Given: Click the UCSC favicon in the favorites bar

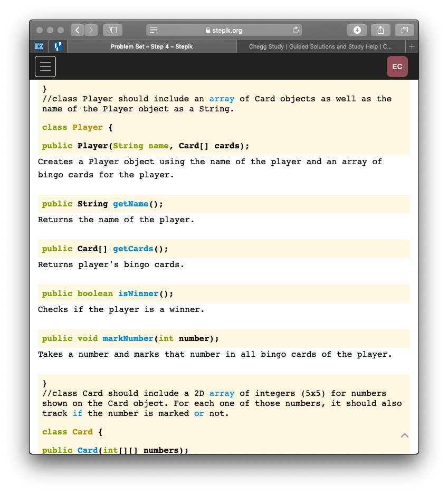Looking at the screenshot, I should pos(39,46).
